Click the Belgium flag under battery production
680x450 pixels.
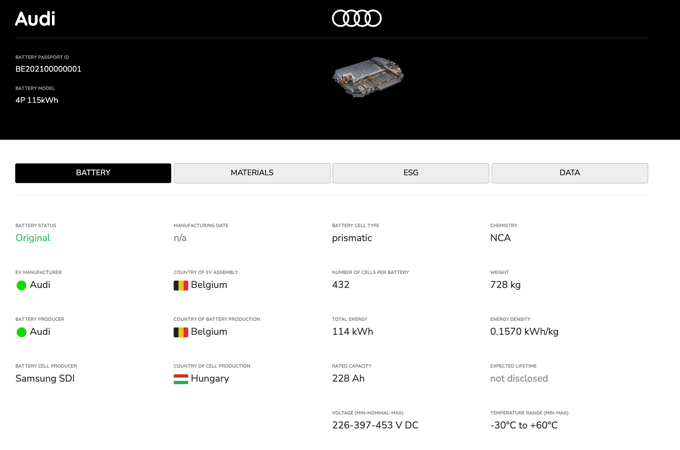181,332
